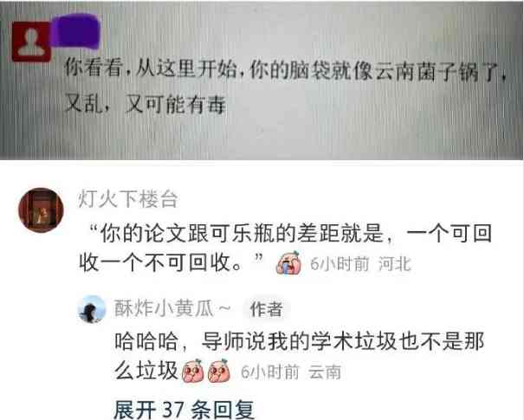524x420 pixels.
Task: Open the red default user avatar
Action: click(31, 42)
